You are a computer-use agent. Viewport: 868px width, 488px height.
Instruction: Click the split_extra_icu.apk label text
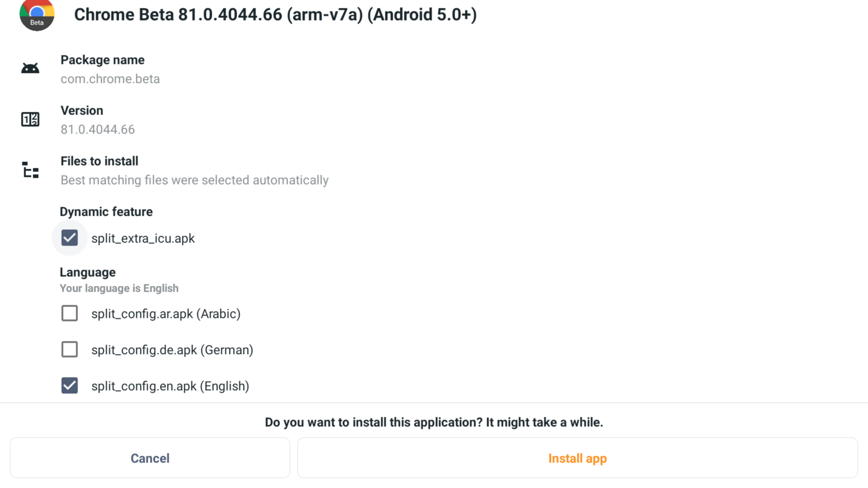pyautogui.click(x=143, y=238)
